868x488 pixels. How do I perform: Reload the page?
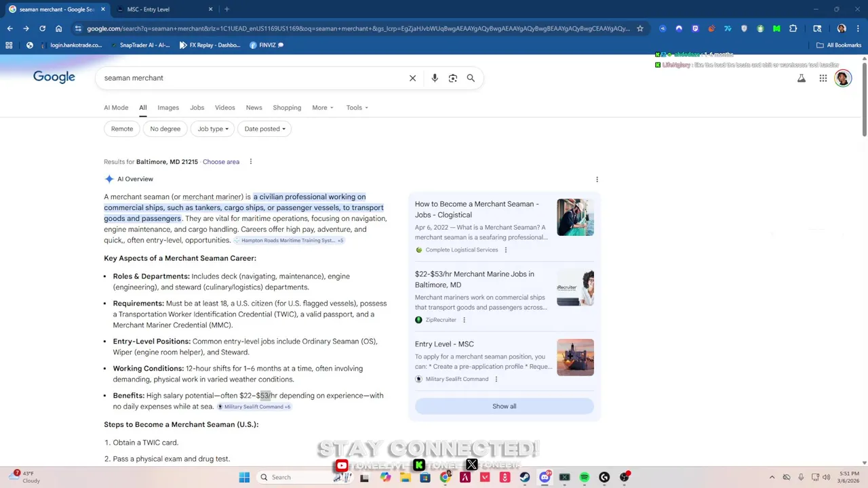pos(42,28)
